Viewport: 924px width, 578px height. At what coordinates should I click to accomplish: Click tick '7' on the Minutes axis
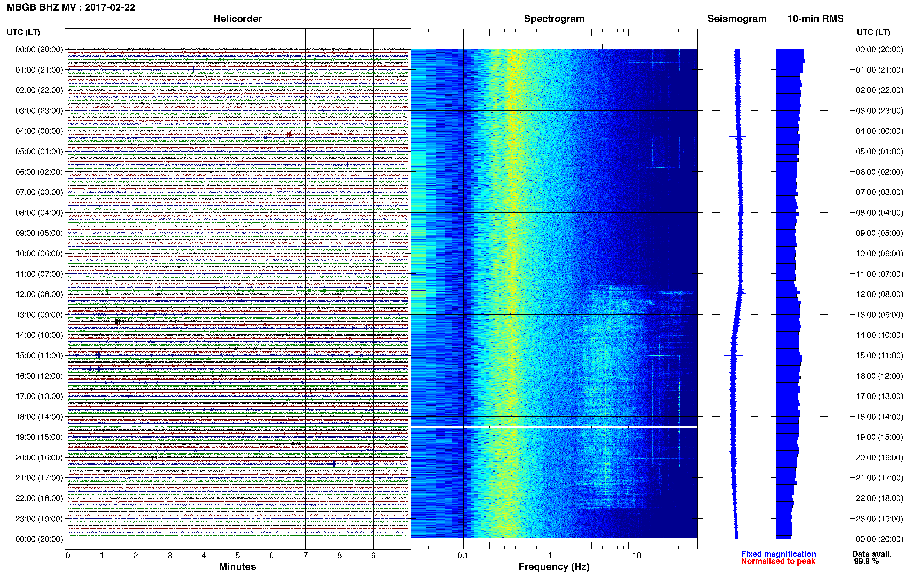306,556
